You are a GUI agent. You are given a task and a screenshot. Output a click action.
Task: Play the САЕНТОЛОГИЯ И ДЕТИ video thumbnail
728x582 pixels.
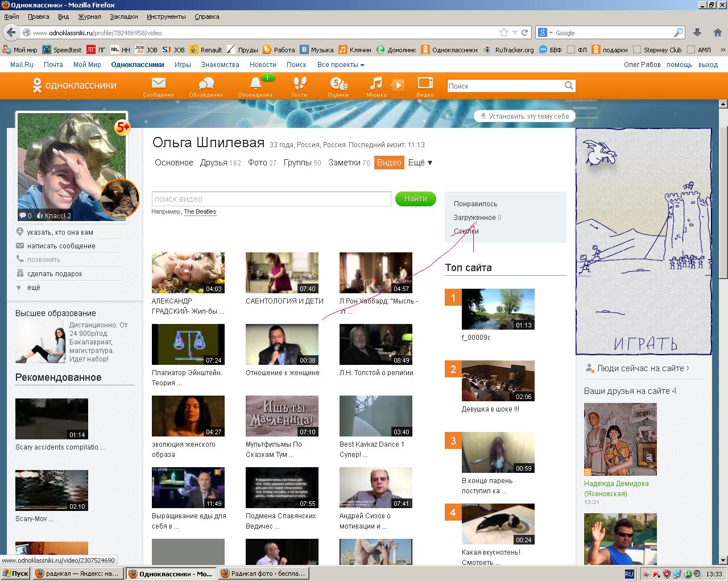(282, 273)
